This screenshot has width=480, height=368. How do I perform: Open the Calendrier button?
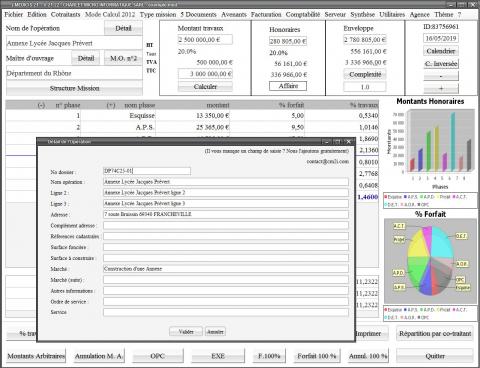point(441,51)
